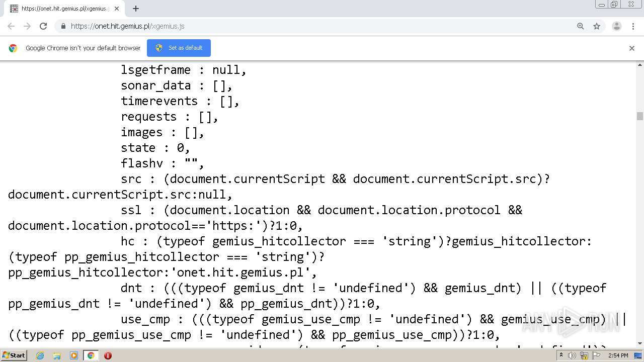Screen dimensions: 644x362
Task: Open the Action Center flag icon
Action: coord(596,355)
